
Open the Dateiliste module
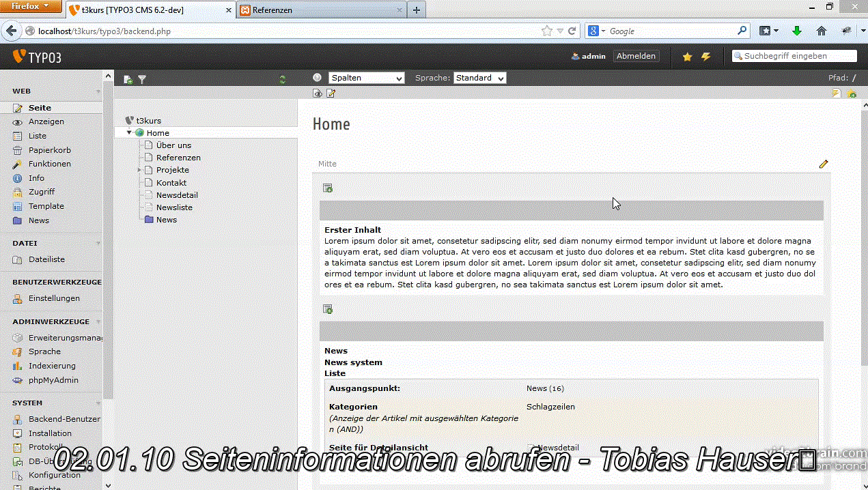click(x=46, y=259)
